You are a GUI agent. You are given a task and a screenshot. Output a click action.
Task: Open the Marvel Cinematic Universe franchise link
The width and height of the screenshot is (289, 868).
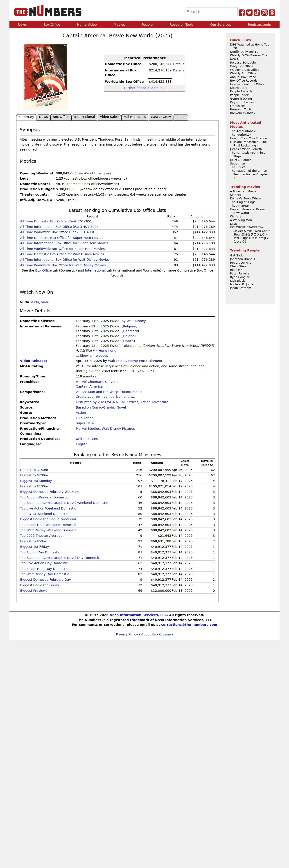(x=97, y=382)
